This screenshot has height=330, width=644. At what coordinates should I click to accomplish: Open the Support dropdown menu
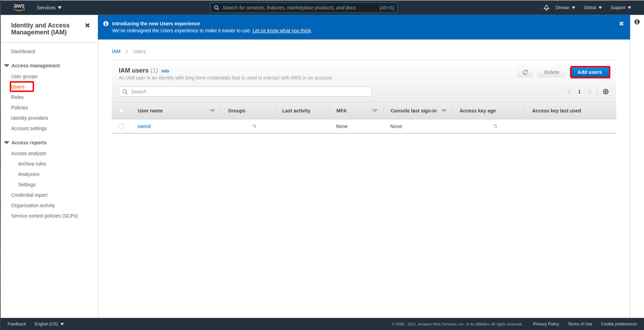click(621, 8)
